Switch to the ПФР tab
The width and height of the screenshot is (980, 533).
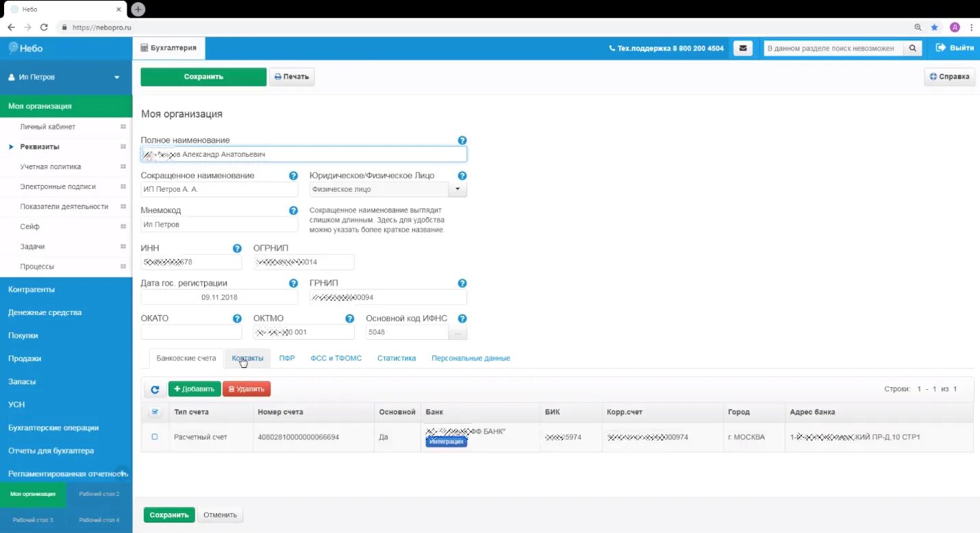tap(287, 358)
